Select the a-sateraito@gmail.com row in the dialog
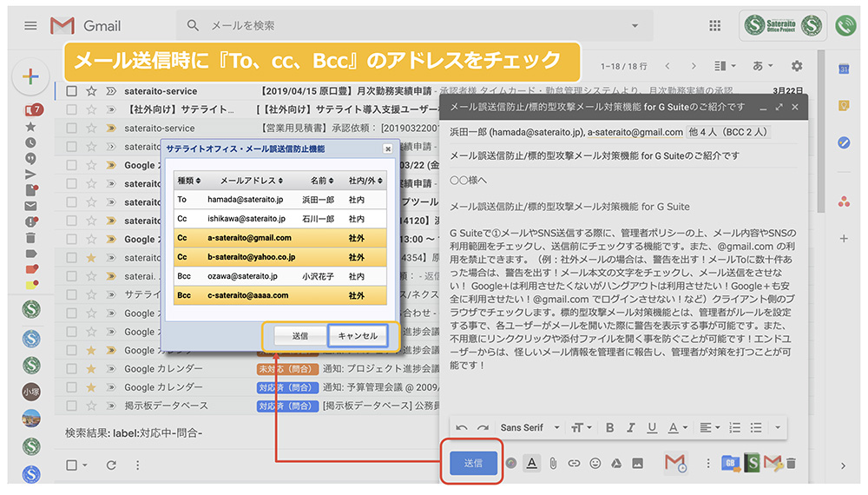Screen dimensions: 868x495 pyautogui.click(x=280, y=238)
